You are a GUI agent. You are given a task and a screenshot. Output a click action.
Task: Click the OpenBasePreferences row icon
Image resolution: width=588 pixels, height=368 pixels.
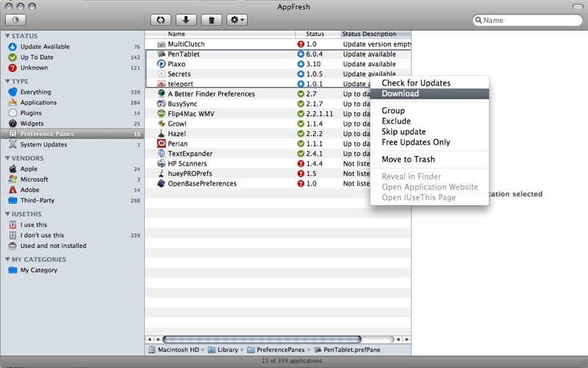coord(161,183)
